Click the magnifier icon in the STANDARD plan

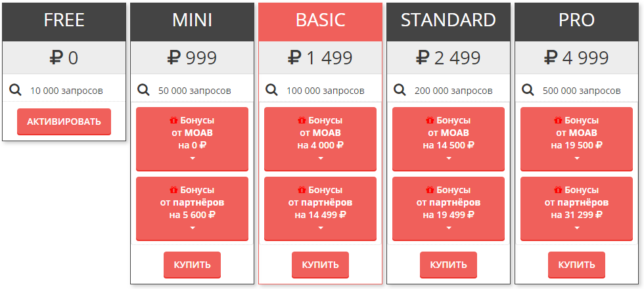point(400,90)
